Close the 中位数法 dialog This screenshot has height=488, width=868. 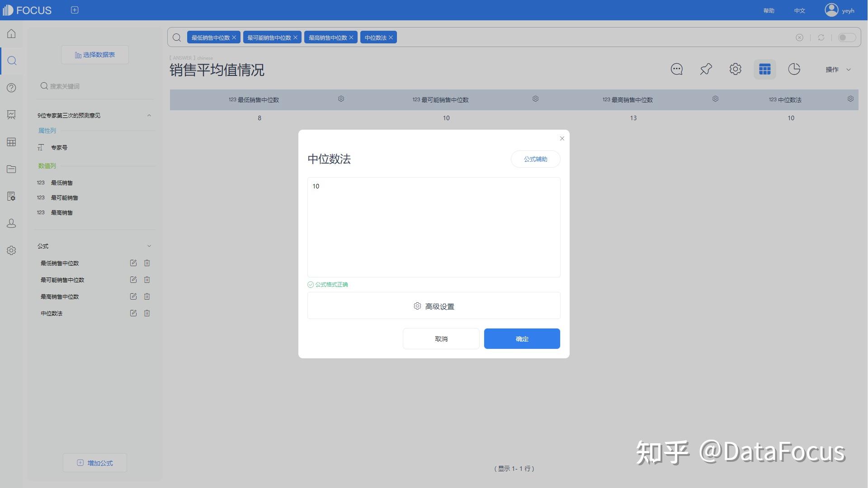562,139
